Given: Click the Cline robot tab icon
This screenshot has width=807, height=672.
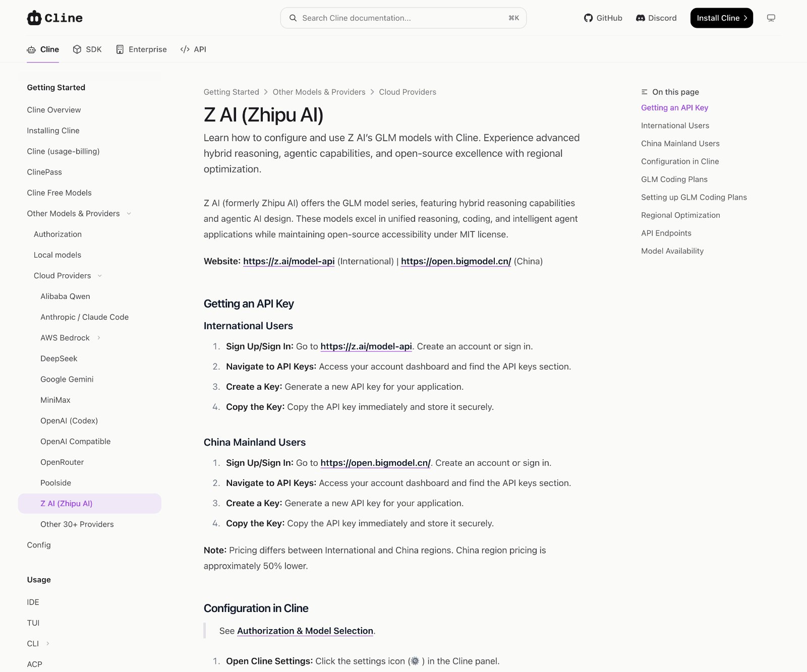Looking at the screenshot, I should tap(31, 49).
